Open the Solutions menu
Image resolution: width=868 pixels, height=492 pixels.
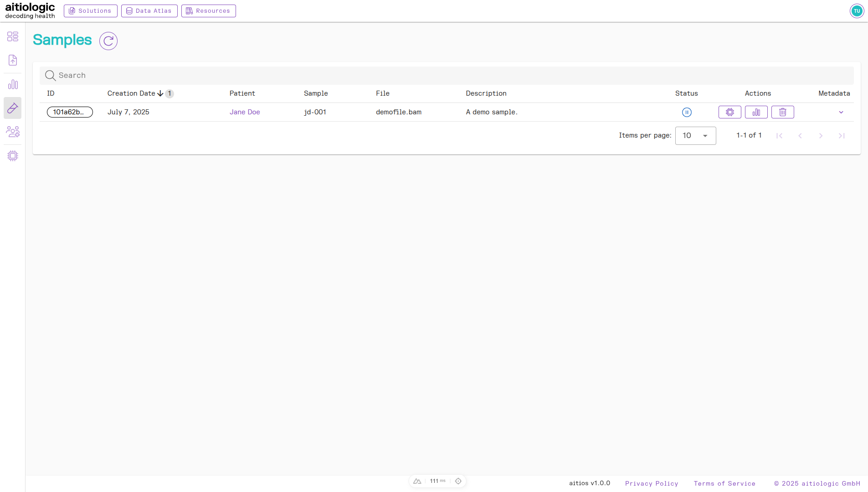coord(90,10)
